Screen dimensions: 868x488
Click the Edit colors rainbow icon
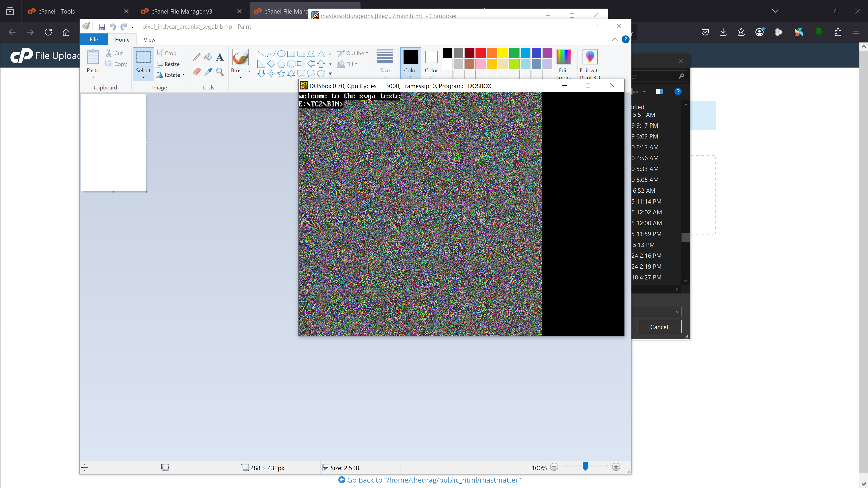[563, 57]
